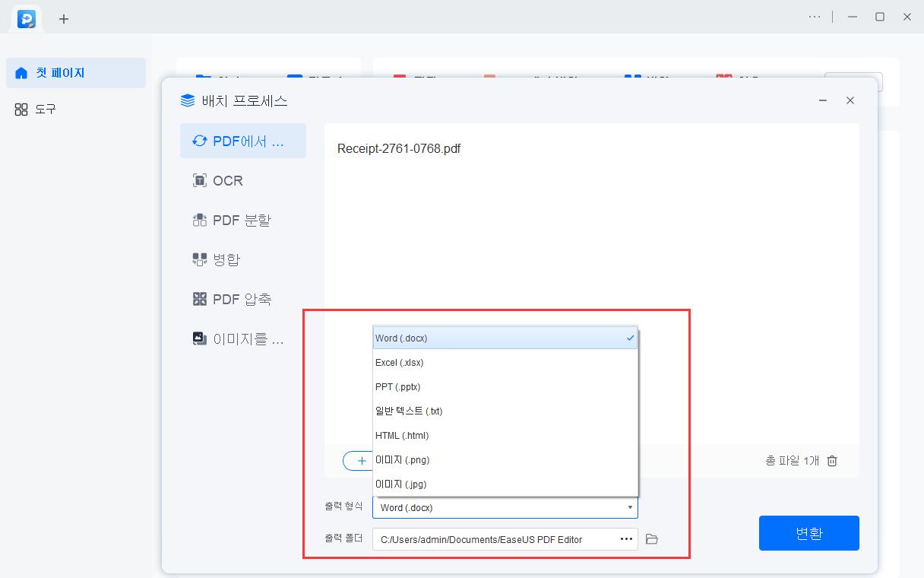This screenshot has height=578, width=924.
Task: Click the add file plus button
Action: point(360,461)
